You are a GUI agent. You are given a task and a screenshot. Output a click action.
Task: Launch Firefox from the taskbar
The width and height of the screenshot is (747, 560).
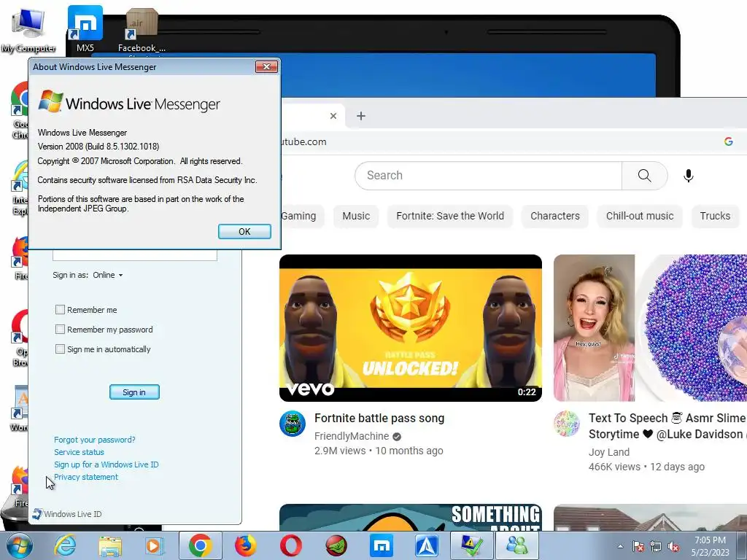(x=245, y=545)
